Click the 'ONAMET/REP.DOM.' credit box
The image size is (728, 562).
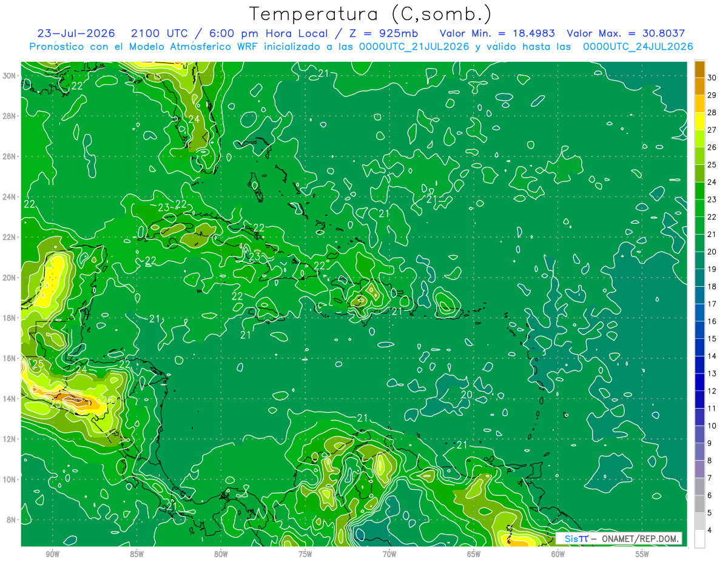click(619, 538)
